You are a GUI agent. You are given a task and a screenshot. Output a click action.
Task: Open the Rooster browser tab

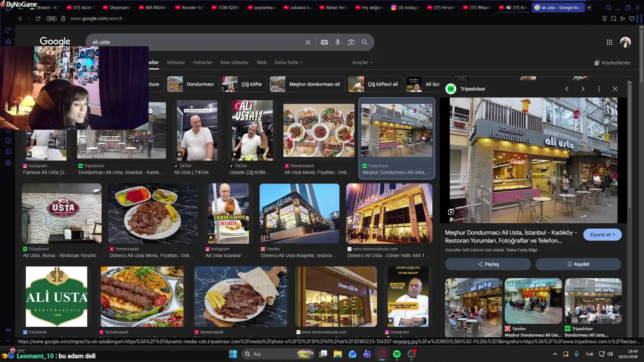click(x=189, y=8)
